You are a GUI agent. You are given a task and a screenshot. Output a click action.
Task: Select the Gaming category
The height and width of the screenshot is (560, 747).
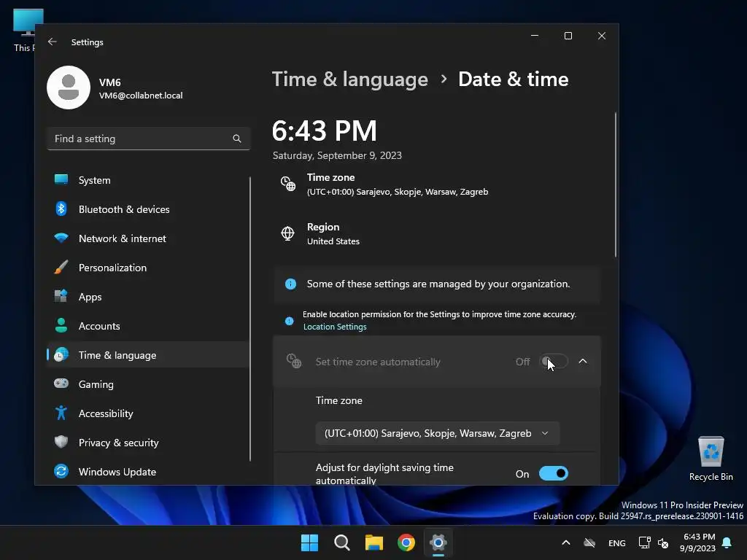[147, 384]
